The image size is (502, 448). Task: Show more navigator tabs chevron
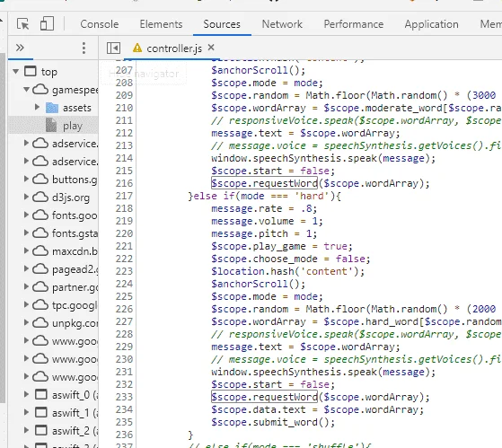20,48
